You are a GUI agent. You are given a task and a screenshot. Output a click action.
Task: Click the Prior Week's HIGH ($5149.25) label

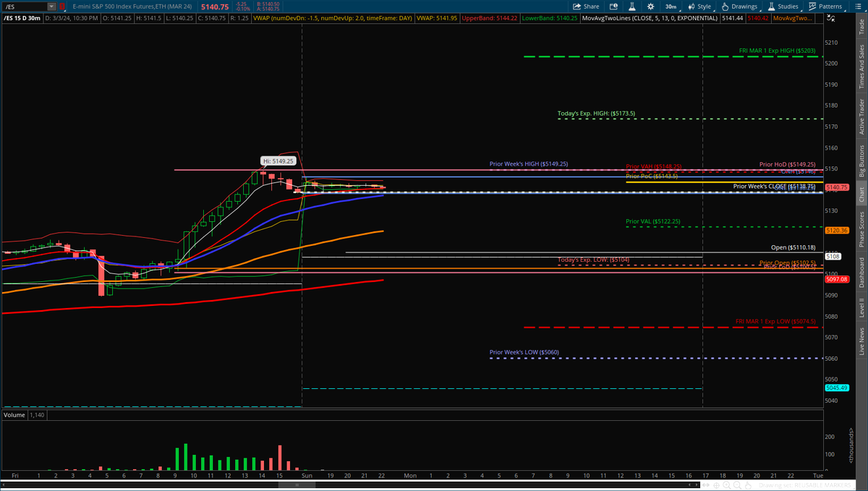529,164
